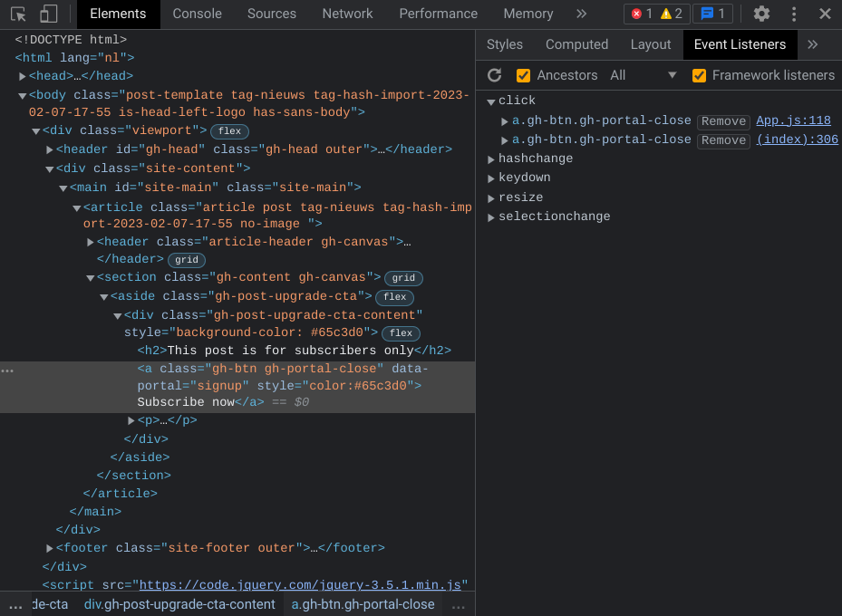Activate the inspect element picker icon
Viewport: 842px width, 616px height.
coord(18,14)
